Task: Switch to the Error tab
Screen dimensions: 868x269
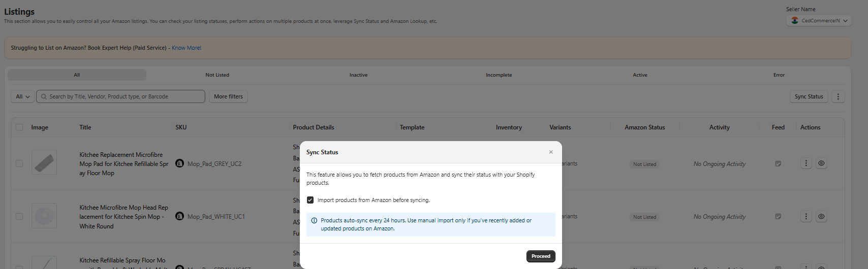Action: click(779, 75)
